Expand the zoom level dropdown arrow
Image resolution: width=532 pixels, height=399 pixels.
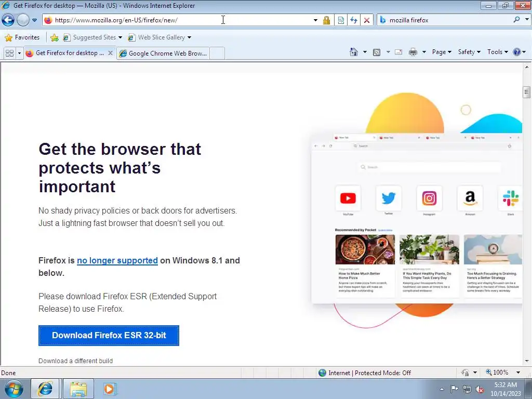coord(518,373)
